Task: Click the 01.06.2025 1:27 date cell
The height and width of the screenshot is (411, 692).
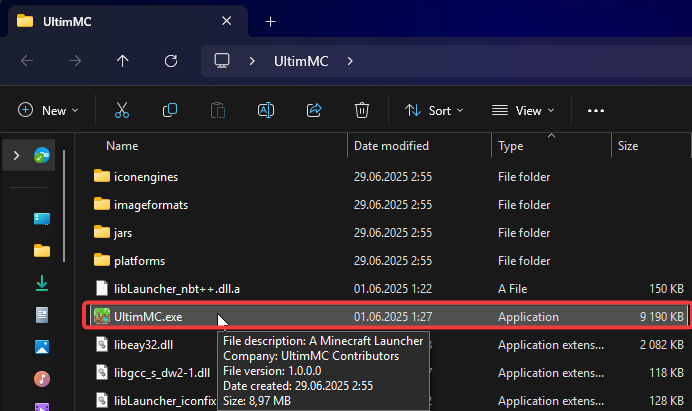Action: pyautogui.click(x=393, y=317)
